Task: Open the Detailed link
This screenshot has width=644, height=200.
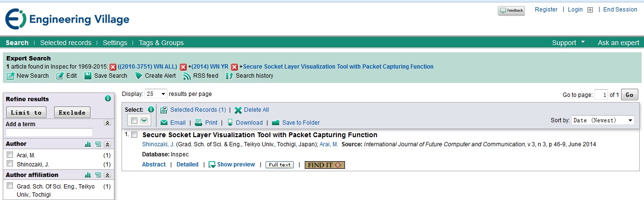Action: click(188, 165)
